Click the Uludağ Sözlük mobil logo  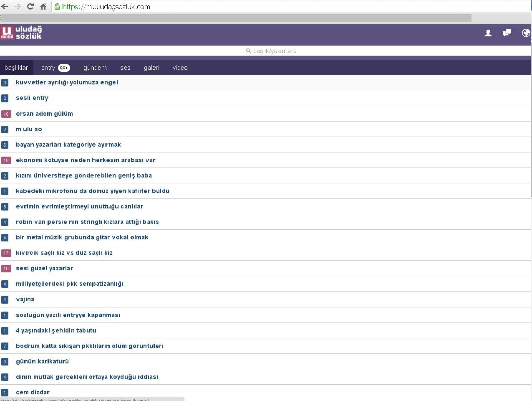(x=21, y=33)
